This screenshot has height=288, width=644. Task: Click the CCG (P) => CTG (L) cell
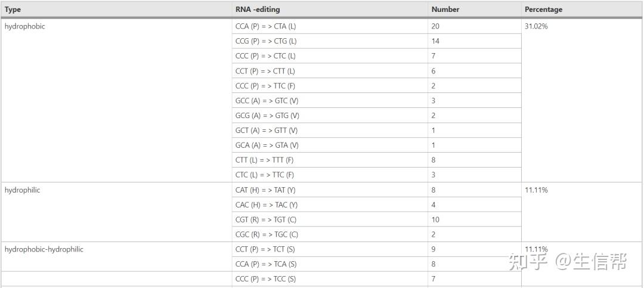click(266, 41)
